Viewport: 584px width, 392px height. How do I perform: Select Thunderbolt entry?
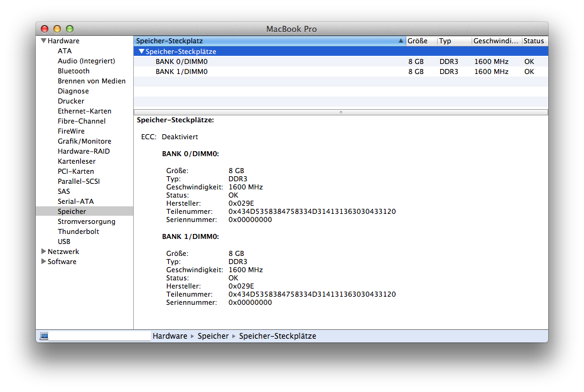[x=78, y=231]
